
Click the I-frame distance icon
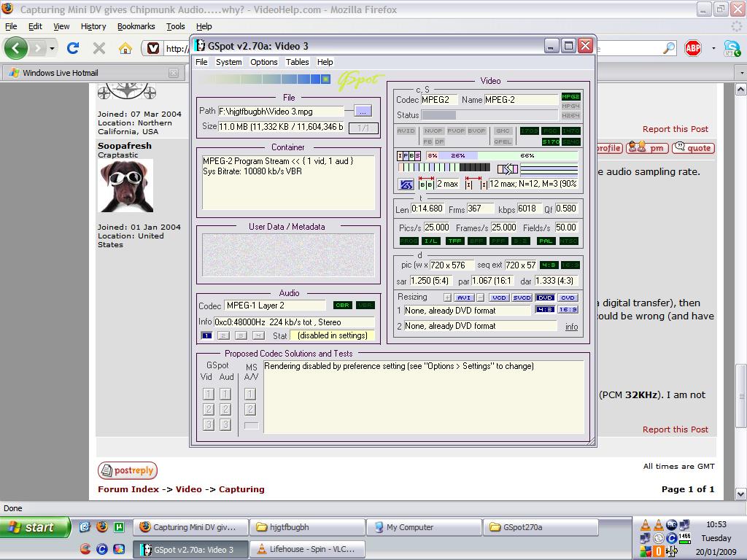476,184
